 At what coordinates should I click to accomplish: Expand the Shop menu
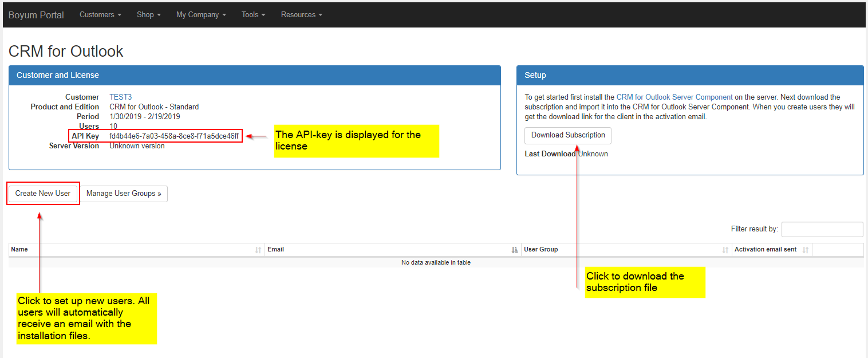(x=149, y=15)
